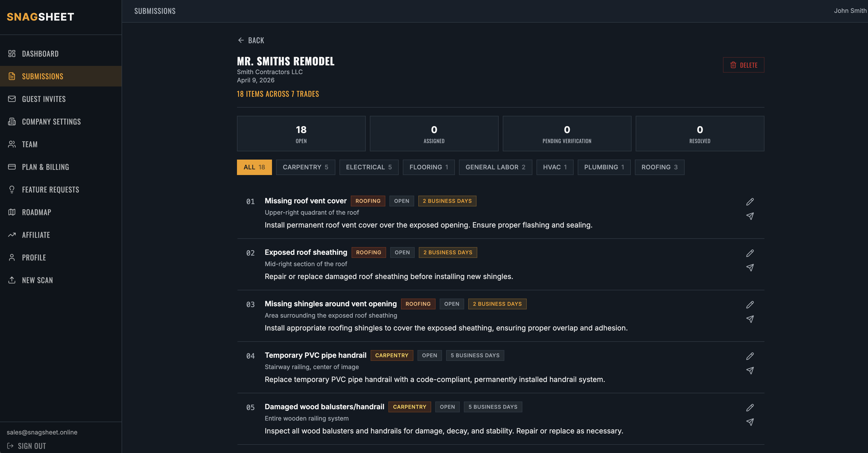868x453 pixels.
Task: Click Sign Out label
Action: coord(32,446)
